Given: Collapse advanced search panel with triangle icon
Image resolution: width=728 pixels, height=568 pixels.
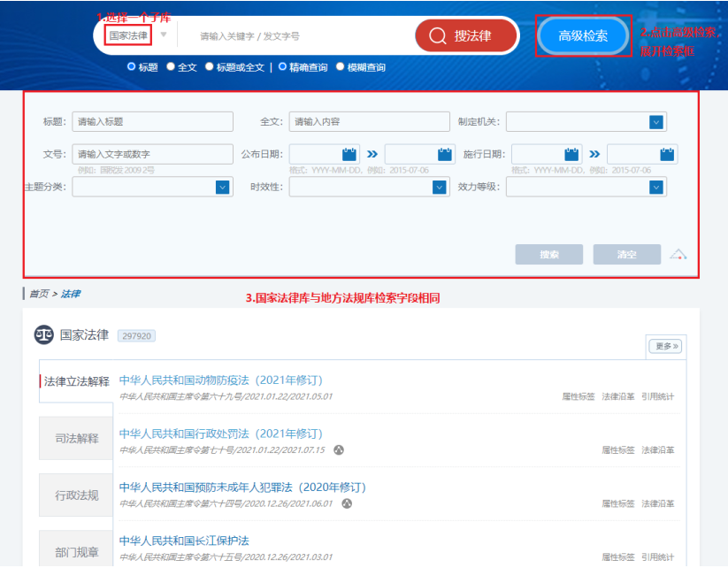Looking at the screenshot, I should pos(678,255).
